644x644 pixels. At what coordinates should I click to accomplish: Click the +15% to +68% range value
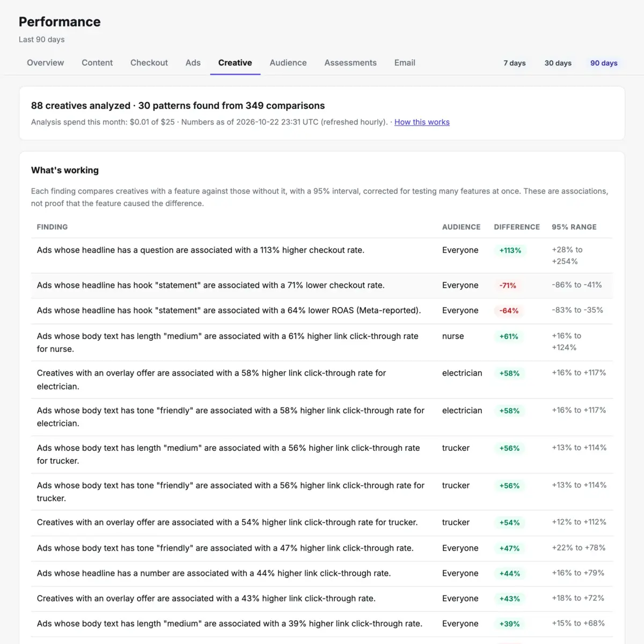pyautogui.click(x=578, y=624)
